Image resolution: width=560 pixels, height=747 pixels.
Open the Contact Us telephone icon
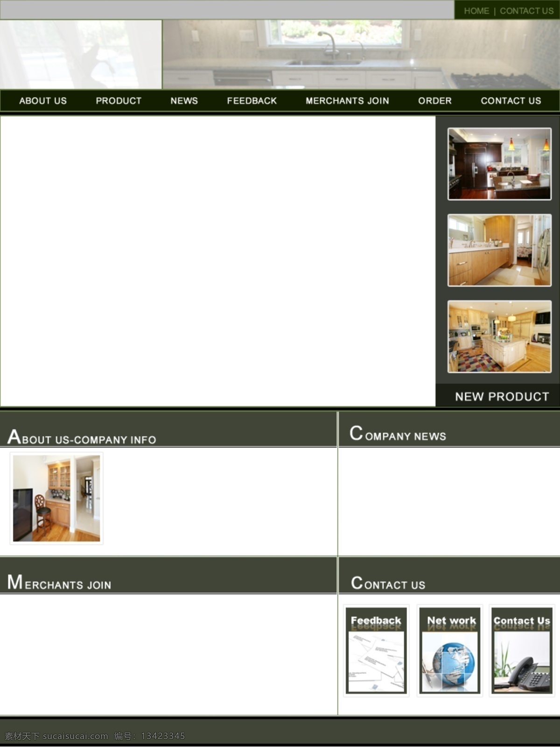click(x=522, y=650)
